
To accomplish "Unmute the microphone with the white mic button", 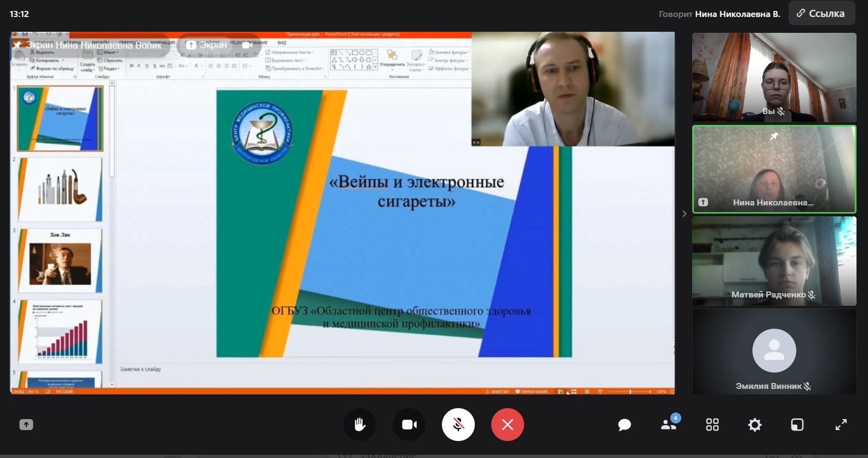I will [x=458, y=425].
